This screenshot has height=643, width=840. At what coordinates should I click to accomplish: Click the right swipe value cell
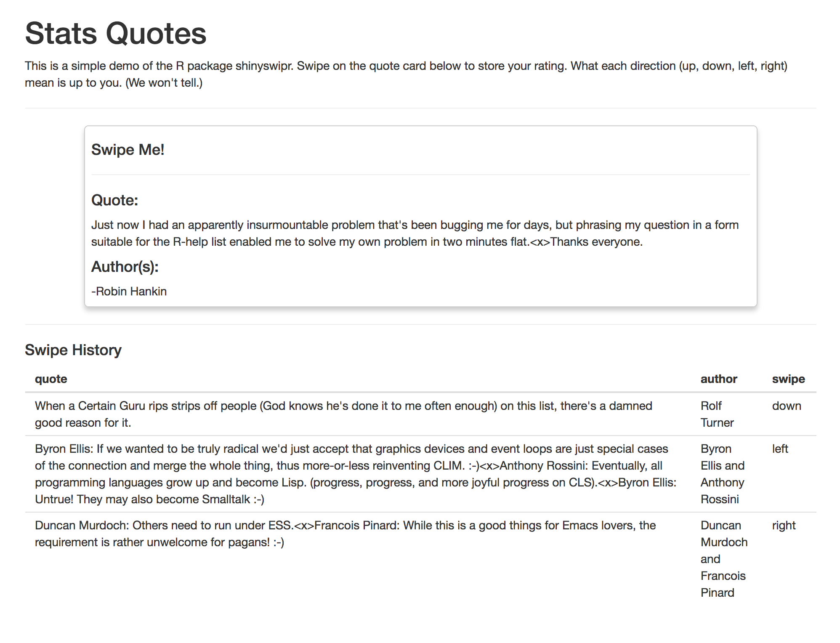(x=784, y=526)
